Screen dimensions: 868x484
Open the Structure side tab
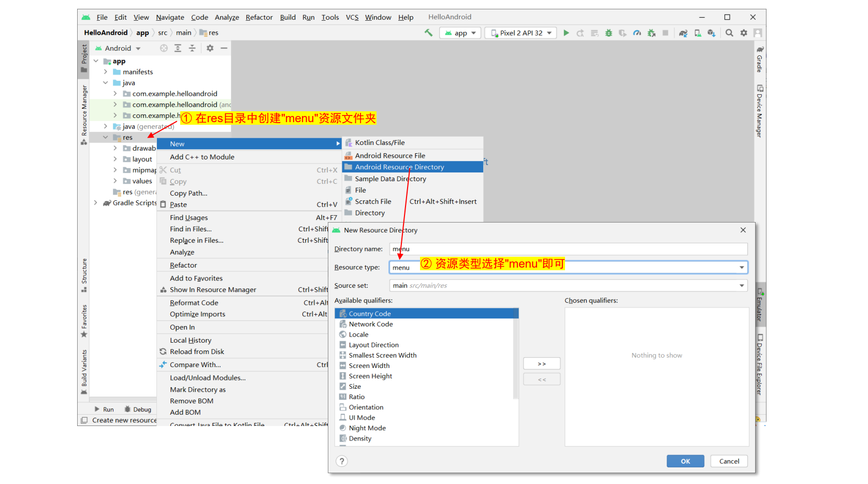84,275
